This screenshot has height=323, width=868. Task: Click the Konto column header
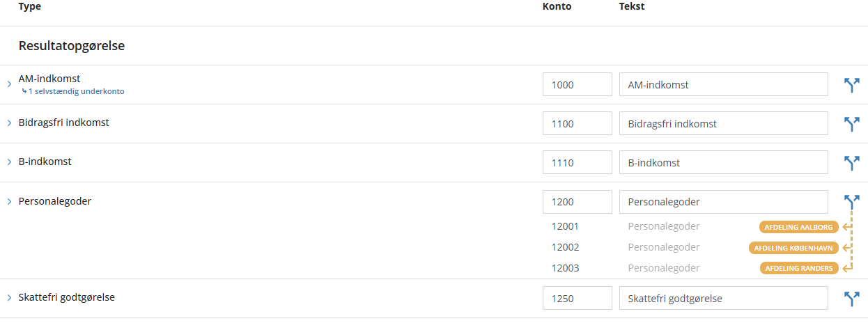557,6
